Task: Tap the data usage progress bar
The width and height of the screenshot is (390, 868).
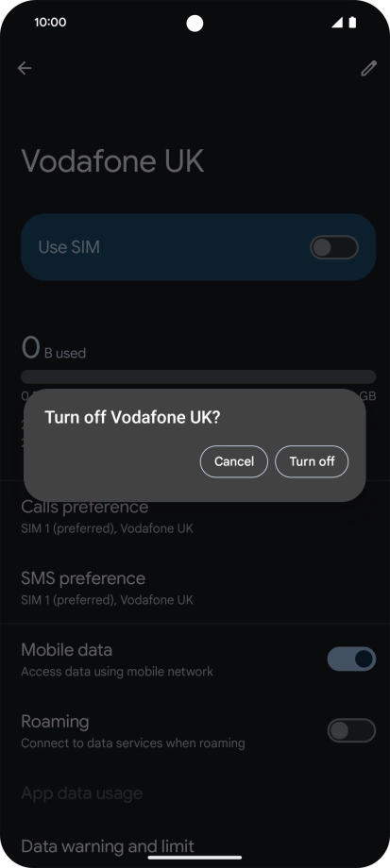Action: point(198,377)
